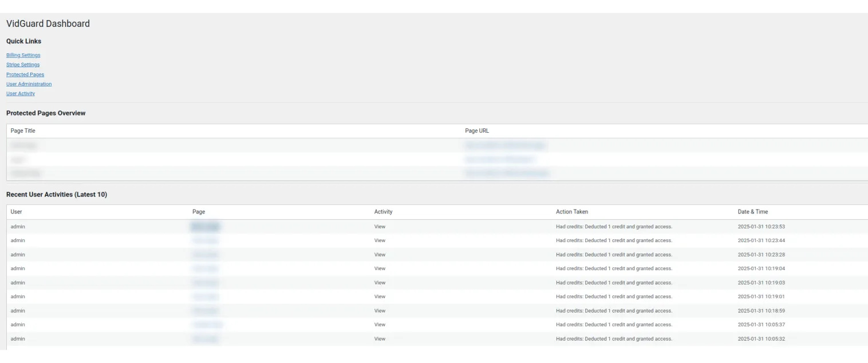The height and width of the screenshot is (363, 868).
Task: Click the Page Title column header
Action: [x=23, y=131]
